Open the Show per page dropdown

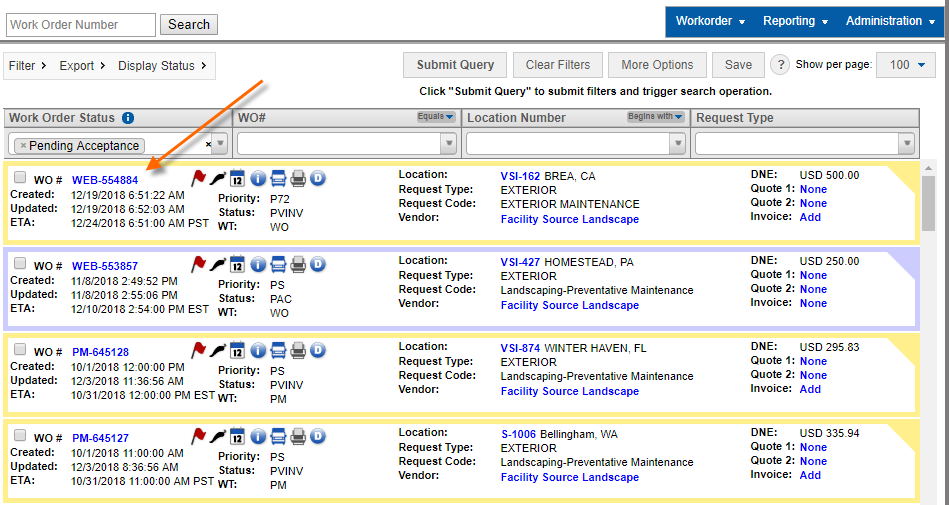[x=906, y=65]
